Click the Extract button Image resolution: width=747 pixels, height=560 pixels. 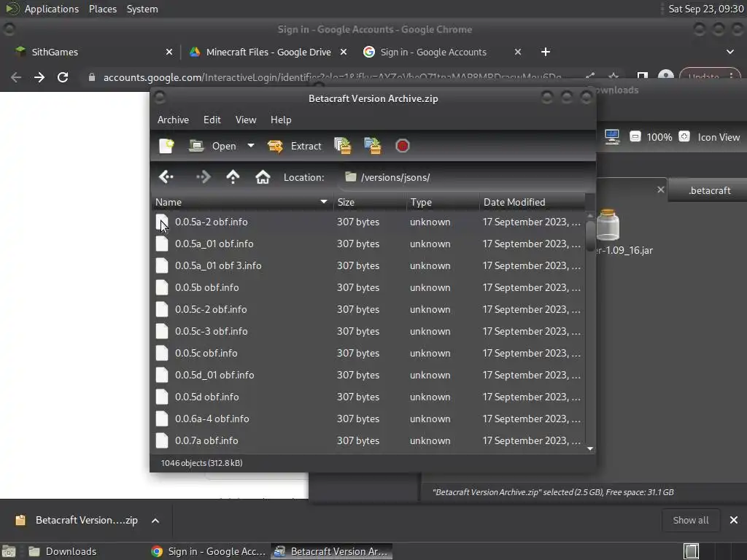(295, 146)
